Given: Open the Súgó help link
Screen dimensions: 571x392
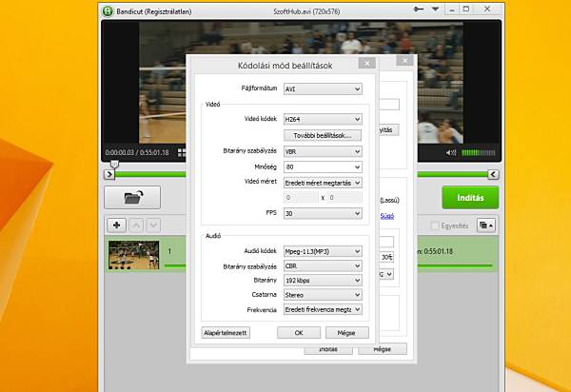Looking at the screenshot, I should [x=386, y=216].
